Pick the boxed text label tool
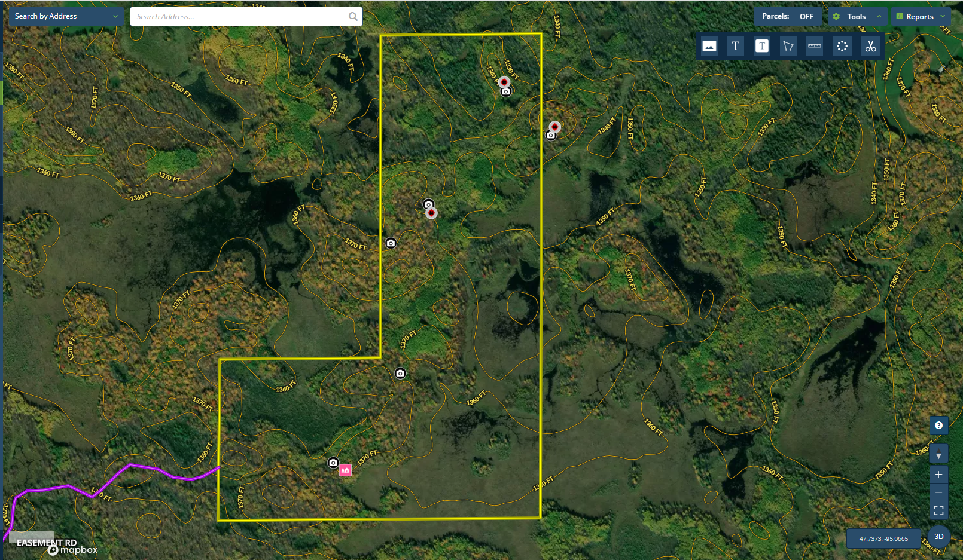This screenshot has width=963, height=560. coord(761,46)
